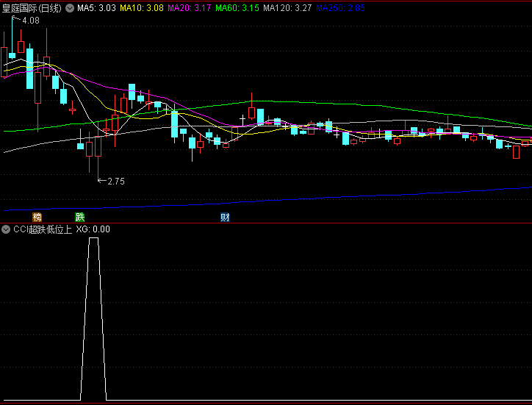This screenshot has height=405, width=532.
Task: Expand the CCI超跌低位上 indicator dropdown arrow
Action: (6, 229)
